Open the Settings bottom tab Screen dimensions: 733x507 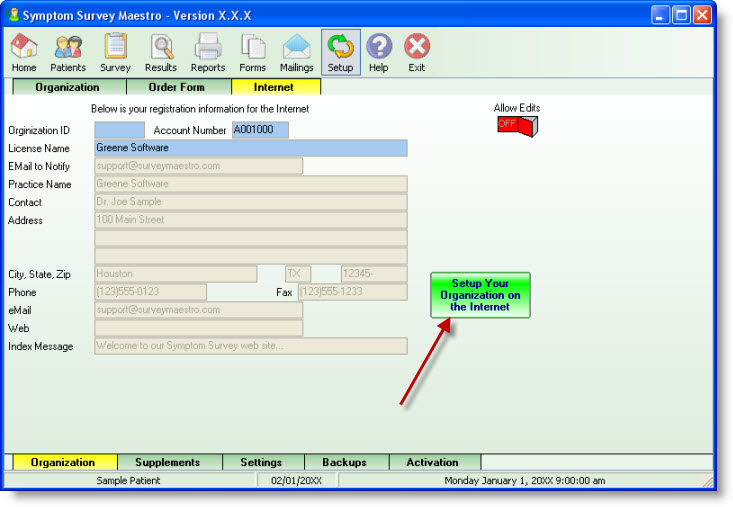coord(260,463)
